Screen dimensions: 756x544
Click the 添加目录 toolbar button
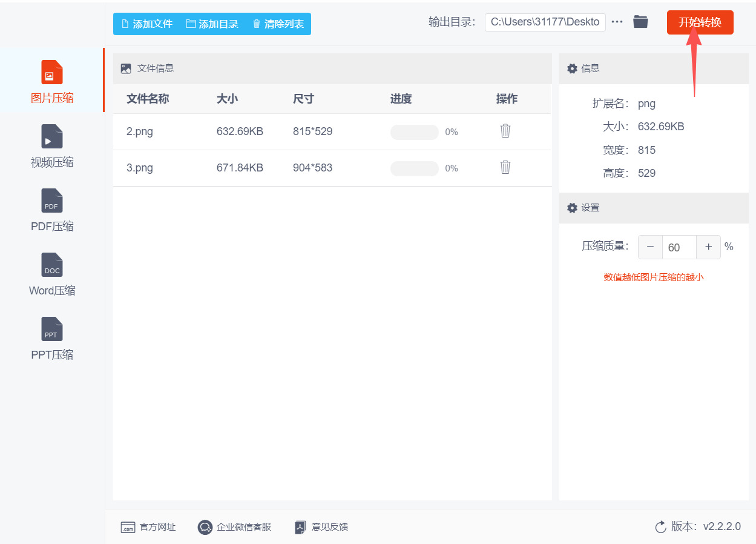(x=213, y=24)
